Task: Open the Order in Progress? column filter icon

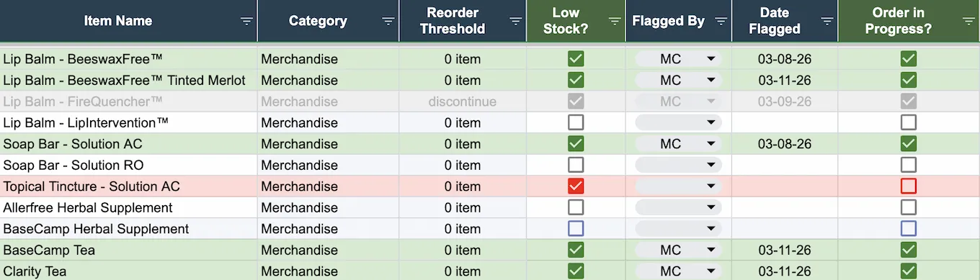Action: pyautogui.click(x=969, y=21)
